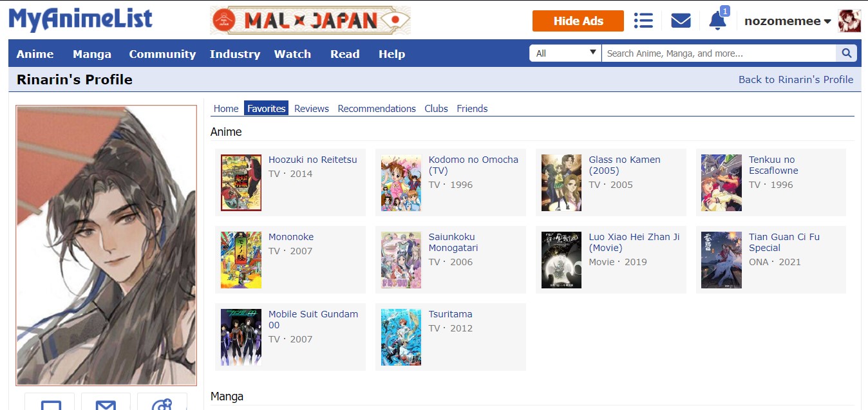Open the Hoozuki no Reitetsu title link
Viewport: 868px width, 410px height.
312,160
